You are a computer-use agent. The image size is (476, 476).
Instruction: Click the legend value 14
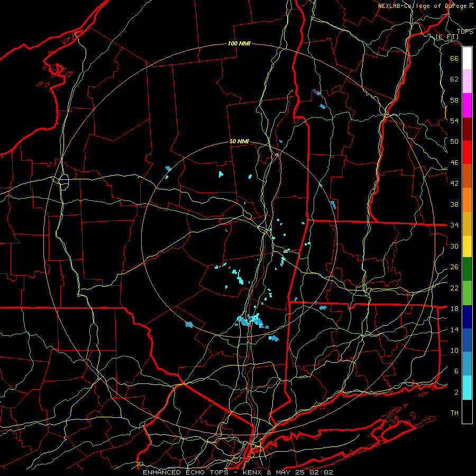point(454,329)
